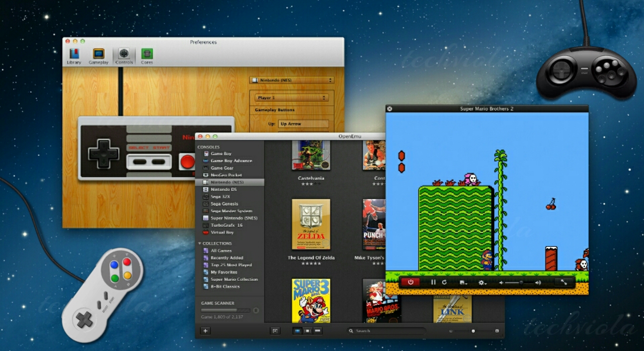The width and height of the screenshot is (644, 351).
Task: Enter fullscreen with the arrows button
Action: pos(564,282)
